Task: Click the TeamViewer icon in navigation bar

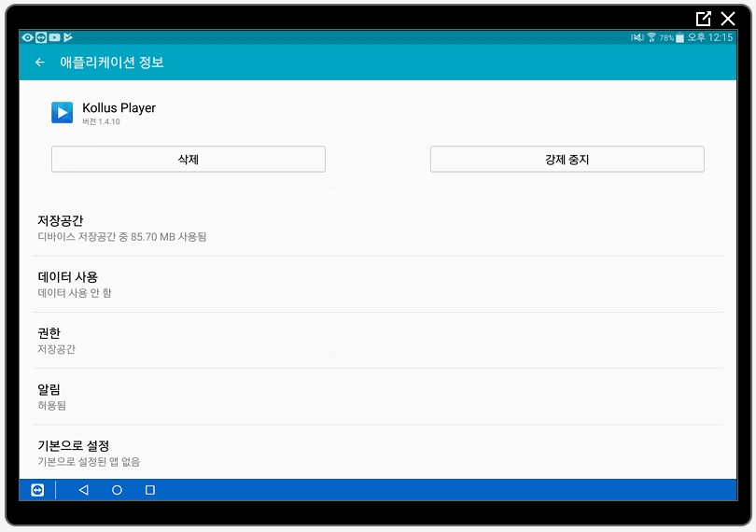Action: 37,490
